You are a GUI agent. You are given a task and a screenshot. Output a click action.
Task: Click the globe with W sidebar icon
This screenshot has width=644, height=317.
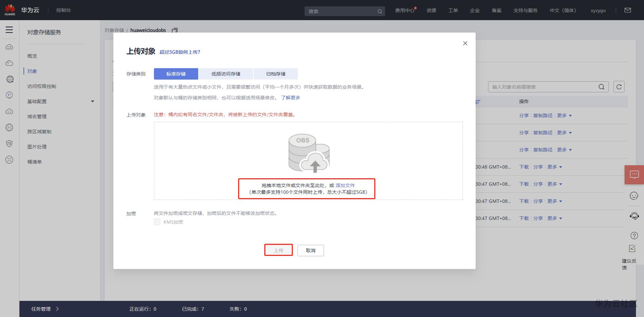[x=10, y=79]
